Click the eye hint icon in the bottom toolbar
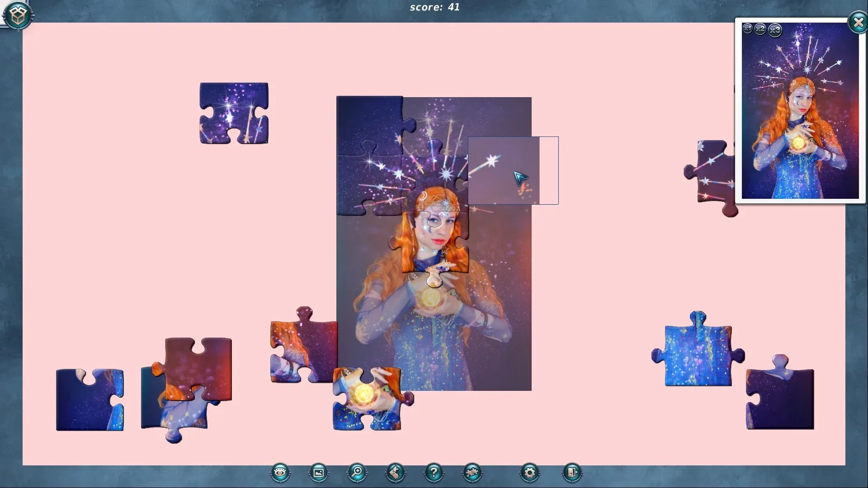Viewport: 868px width, 488px height. point(279,472)
